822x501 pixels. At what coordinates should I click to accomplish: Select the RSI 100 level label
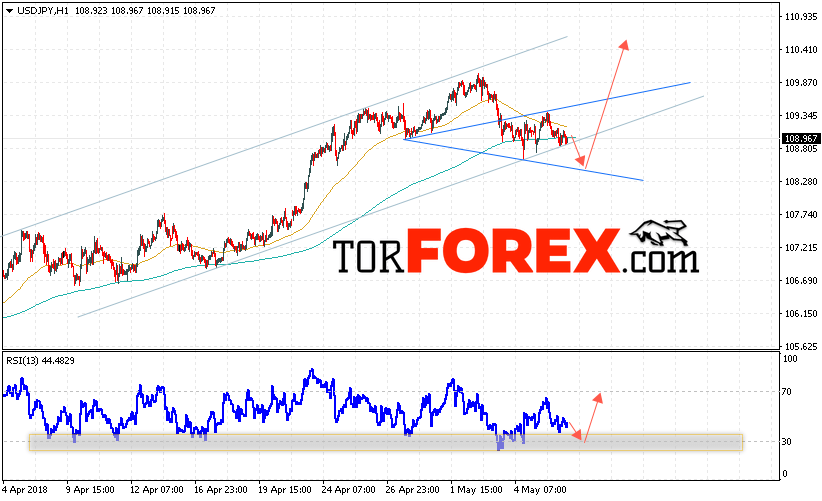pos(790,359)
